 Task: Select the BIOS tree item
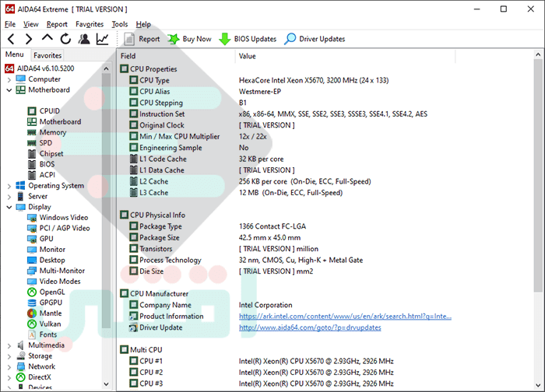click(x=41, y=164)
